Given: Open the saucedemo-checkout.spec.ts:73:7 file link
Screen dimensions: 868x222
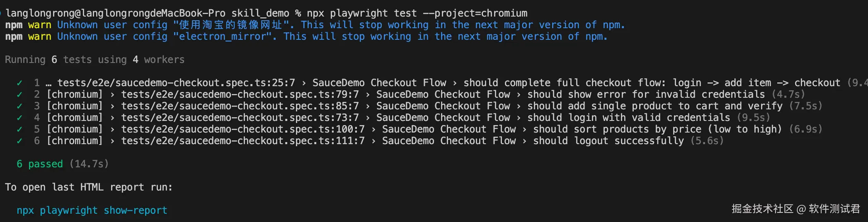Looking at the screenshot, I should pyautogui.click(x=240, y=118).
